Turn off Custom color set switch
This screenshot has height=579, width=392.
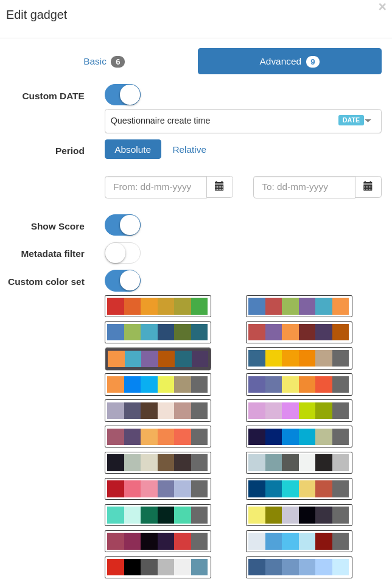tap(122, 281)
